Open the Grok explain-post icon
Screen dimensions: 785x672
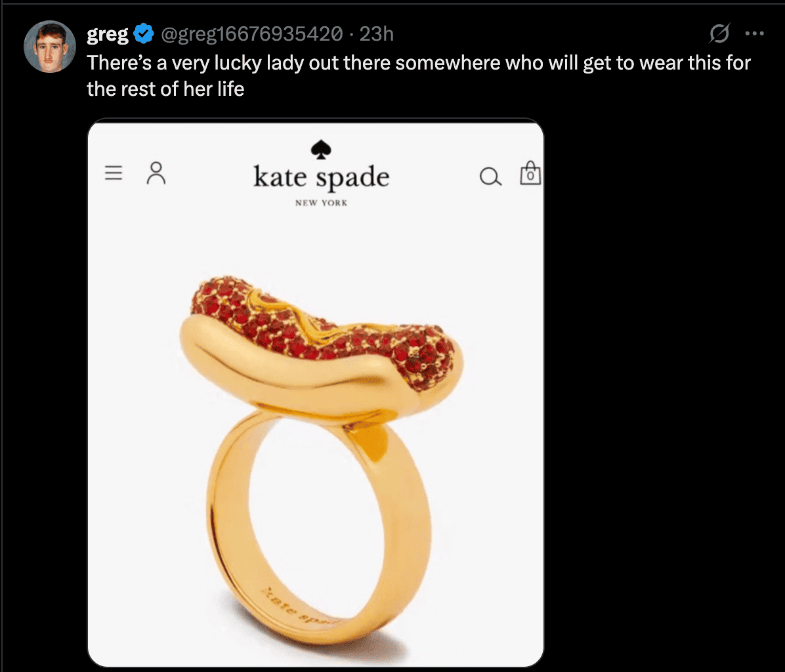point(720,33)
